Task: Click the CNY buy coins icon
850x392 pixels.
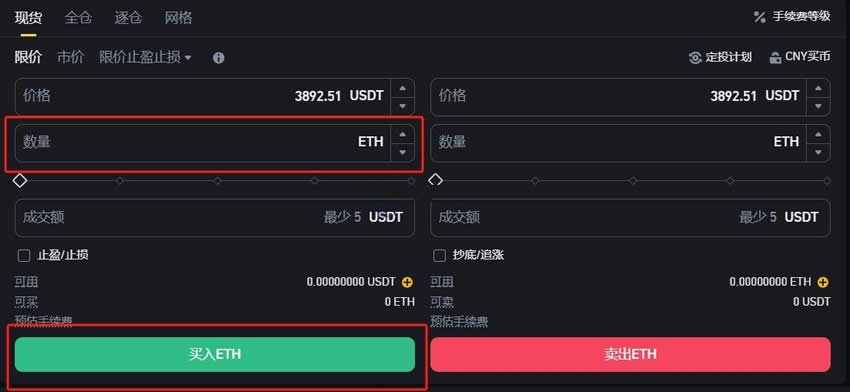Action: pos(775,58)
